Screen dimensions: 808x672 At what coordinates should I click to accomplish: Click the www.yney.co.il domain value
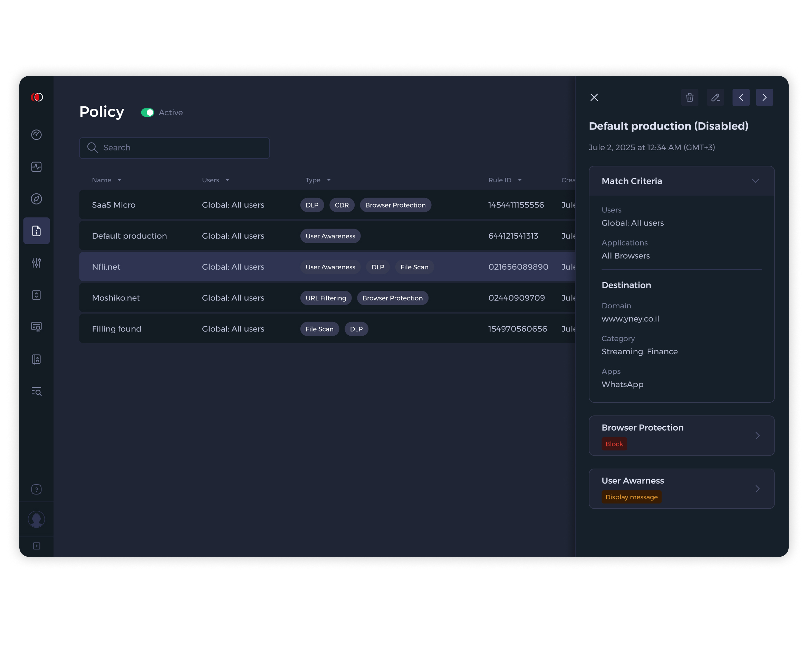click(630, 319)
